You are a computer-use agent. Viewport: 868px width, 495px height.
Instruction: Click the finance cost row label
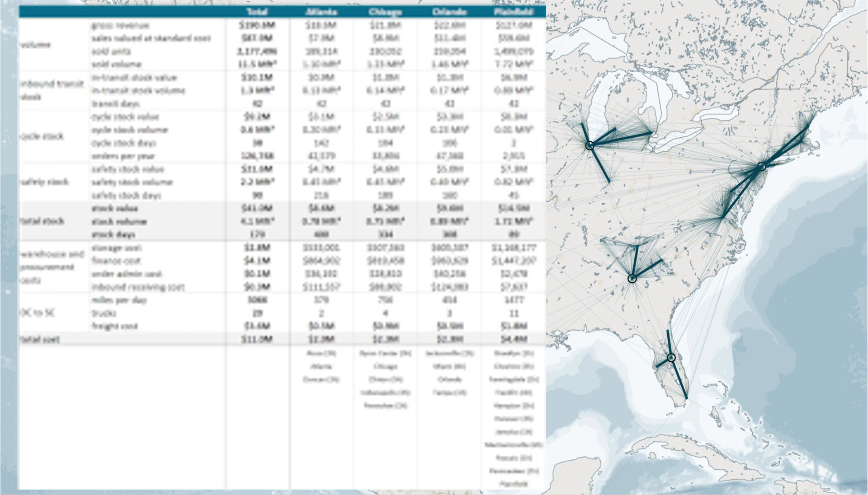(116, 261)
